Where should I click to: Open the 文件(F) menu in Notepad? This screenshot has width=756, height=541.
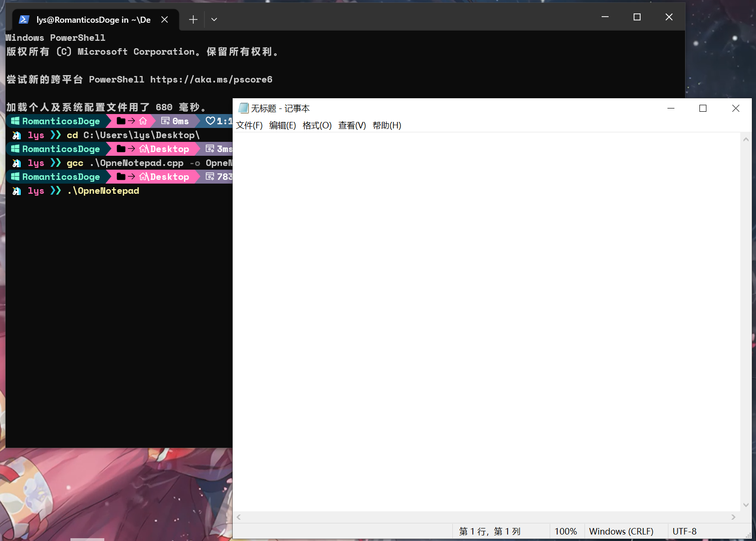249,126
